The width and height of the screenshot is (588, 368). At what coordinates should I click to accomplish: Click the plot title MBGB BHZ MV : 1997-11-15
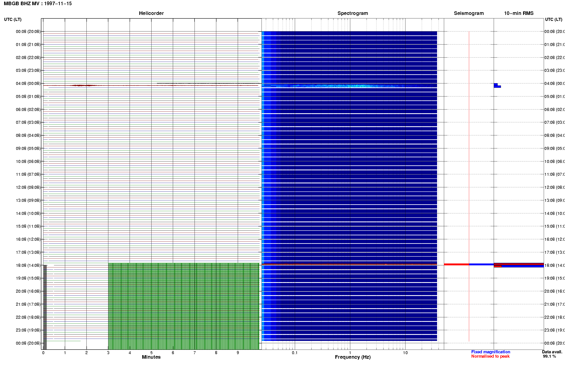coord(38,4)
